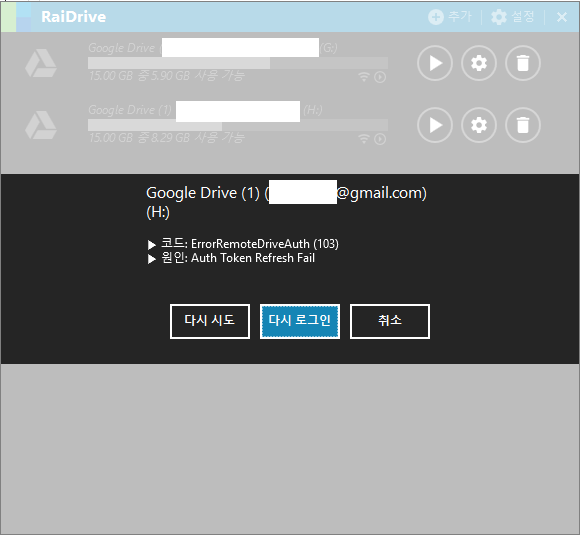Click the small auto-connect icon for Google Drive (G:)
The width and height of the screenshot is (580, 535).
[380, 77]
